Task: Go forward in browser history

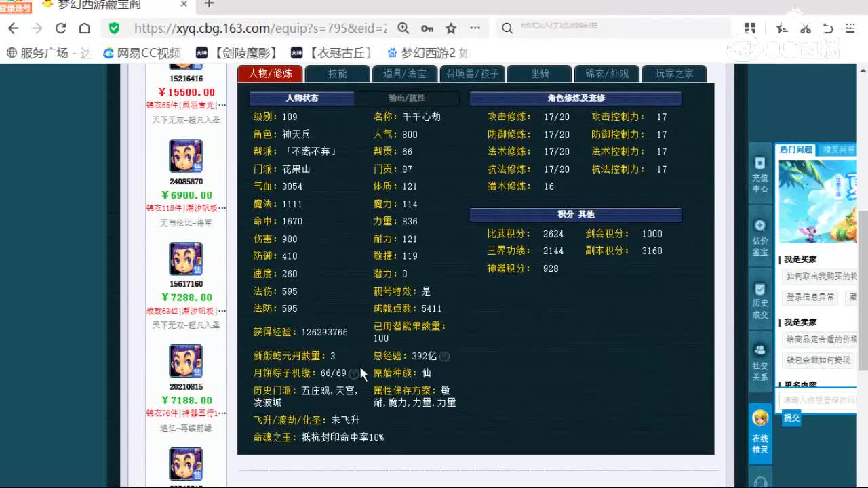Action: point(37,28)
